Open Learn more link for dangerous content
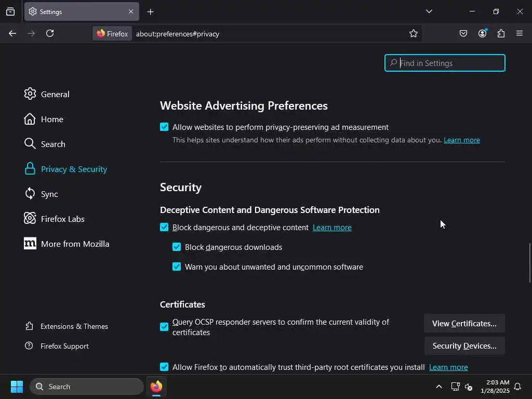The image size is (532, 399). [x=332, y=228]
